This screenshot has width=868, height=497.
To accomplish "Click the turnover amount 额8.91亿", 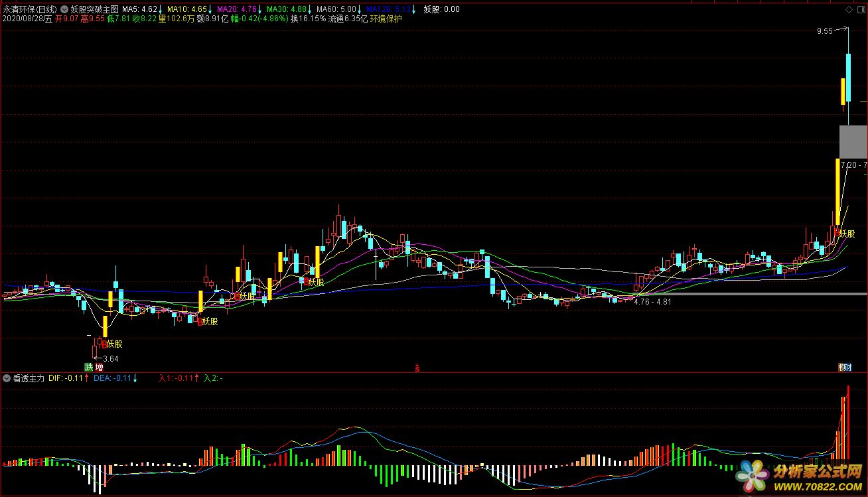I will pos(212,19).
